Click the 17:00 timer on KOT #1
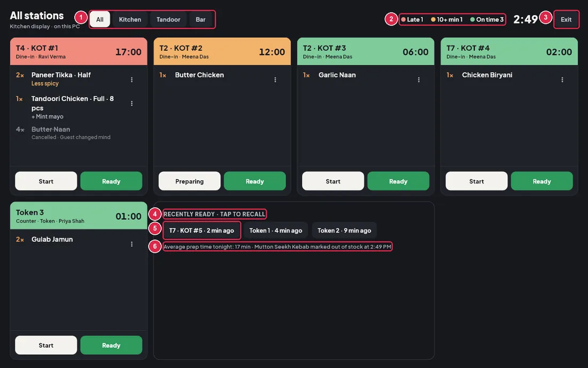588x368 pixels. 128,52
